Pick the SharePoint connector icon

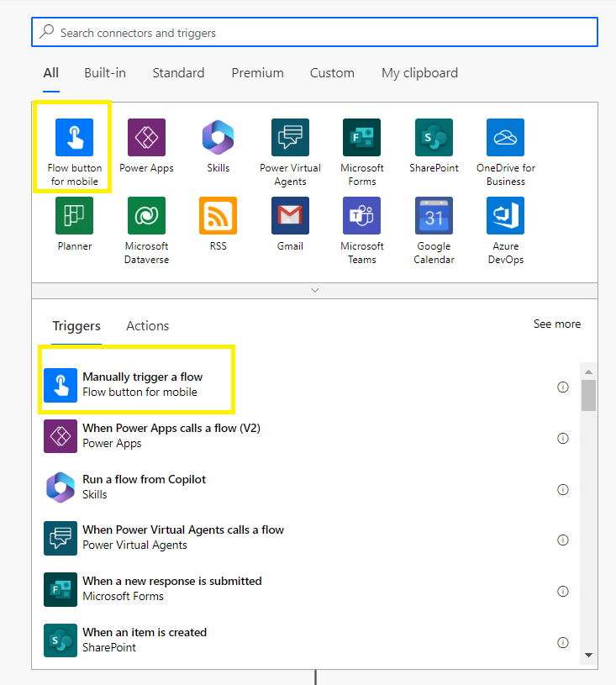point(434,138)
